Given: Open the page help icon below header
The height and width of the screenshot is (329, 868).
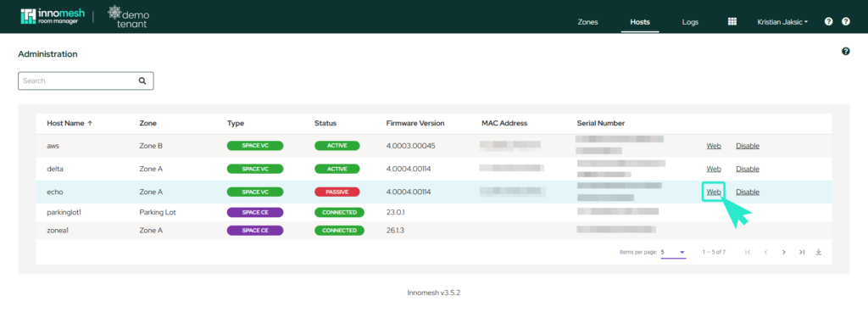Looking at the screenshot, I should click(x=845, y=52).
